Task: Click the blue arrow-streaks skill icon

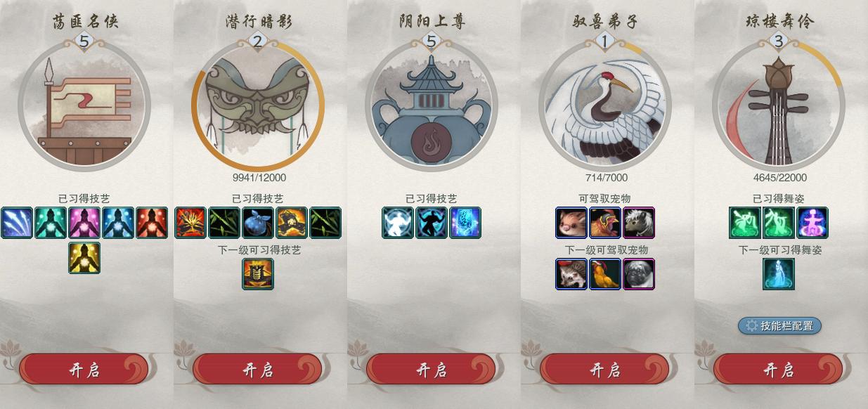Action: click(x=17, y=223)
